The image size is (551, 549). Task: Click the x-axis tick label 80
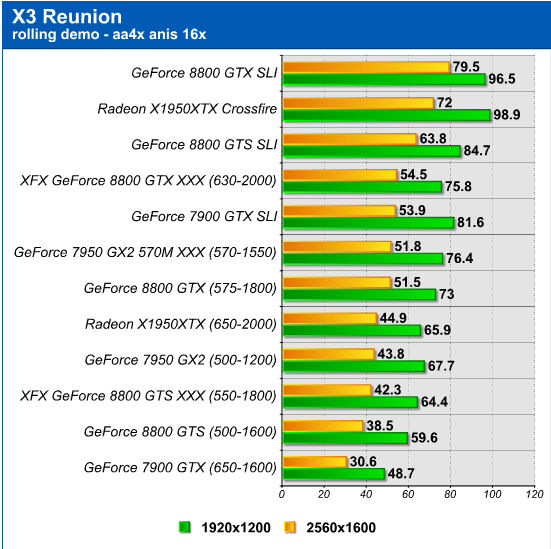[x=450, y=494]
